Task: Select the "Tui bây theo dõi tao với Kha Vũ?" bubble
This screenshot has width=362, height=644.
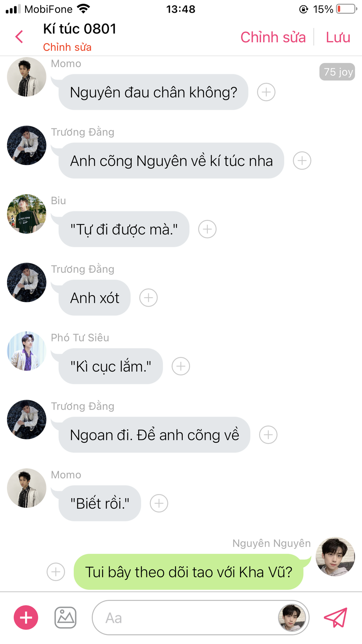Action: (x=188, y=572)
